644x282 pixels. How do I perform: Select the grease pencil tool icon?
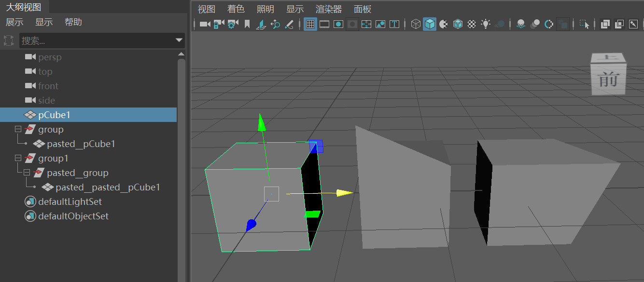290,24
